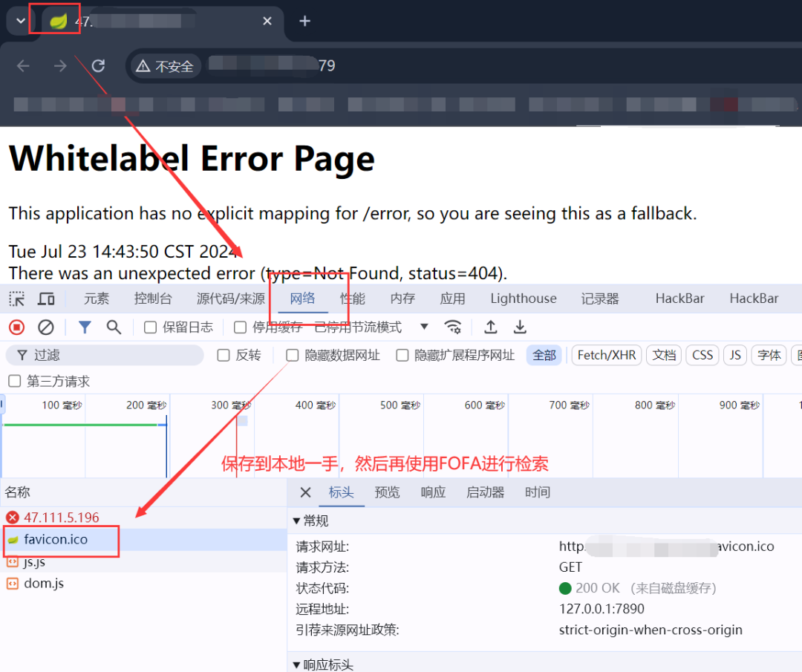This screenshot has height=672, width=802.
Task: Go back to previous page
Action: [x=23, y=66]
